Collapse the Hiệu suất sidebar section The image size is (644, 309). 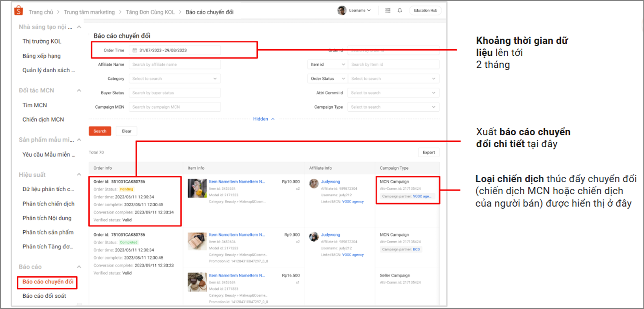79,174
